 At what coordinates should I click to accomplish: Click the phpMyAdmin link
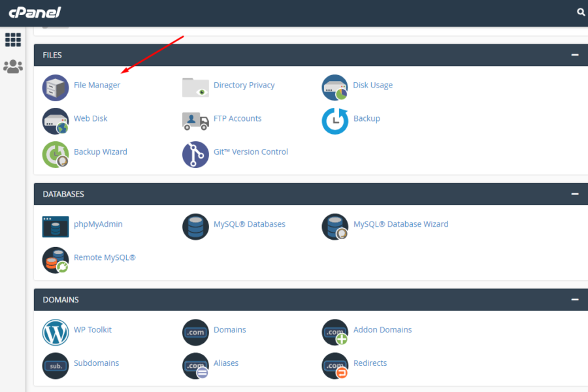click(x=98, y=224)
